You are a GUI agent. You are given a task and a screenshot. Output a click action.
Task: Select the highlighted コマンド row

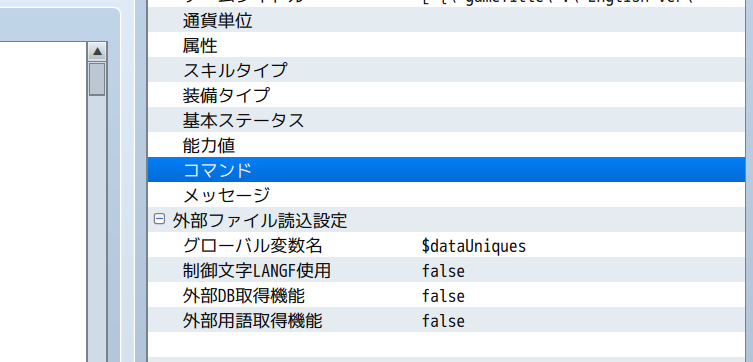[x=447, y=170]
